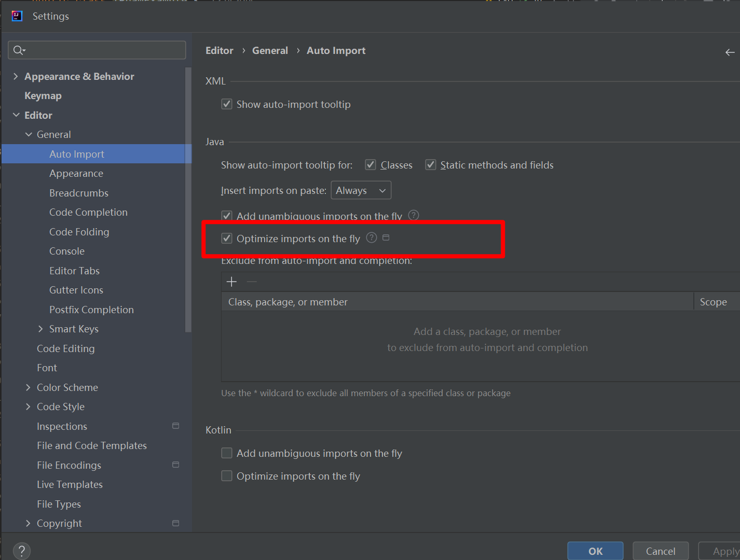
Task: Click the plus icon to add exclusion
Action: coord(231,282)
